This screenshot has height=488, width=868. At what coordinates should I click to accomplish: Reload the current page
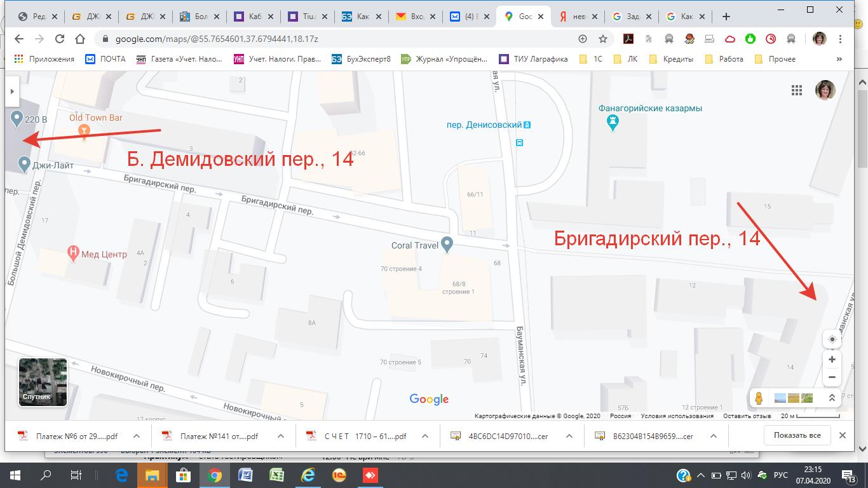[60, 39]
